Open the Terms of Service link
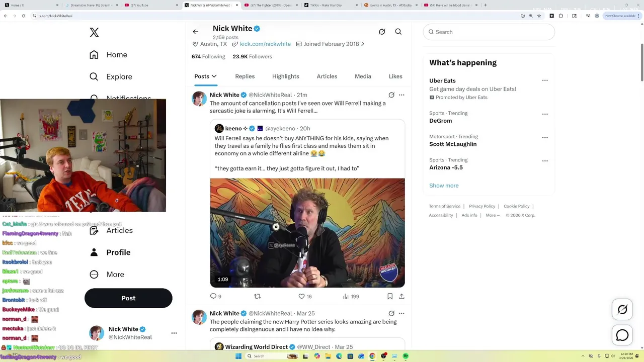The height and width of the screenshot is (362, 644). pos(445,206)
